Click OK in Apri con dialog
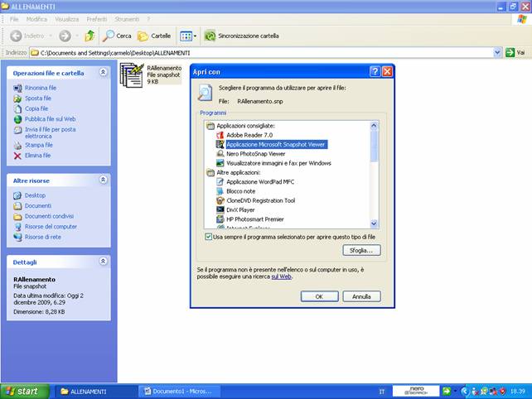 click(x=319, y=296)
